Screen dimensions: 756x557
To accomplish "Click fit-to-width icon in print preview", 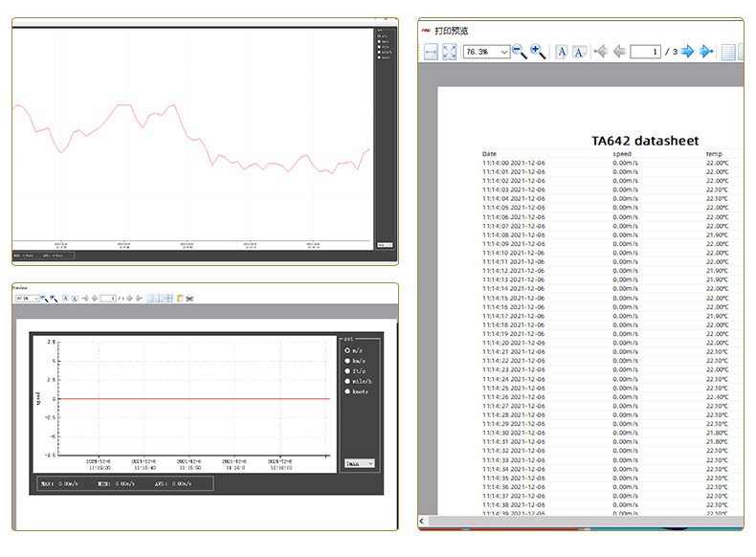I will point(431,52).
